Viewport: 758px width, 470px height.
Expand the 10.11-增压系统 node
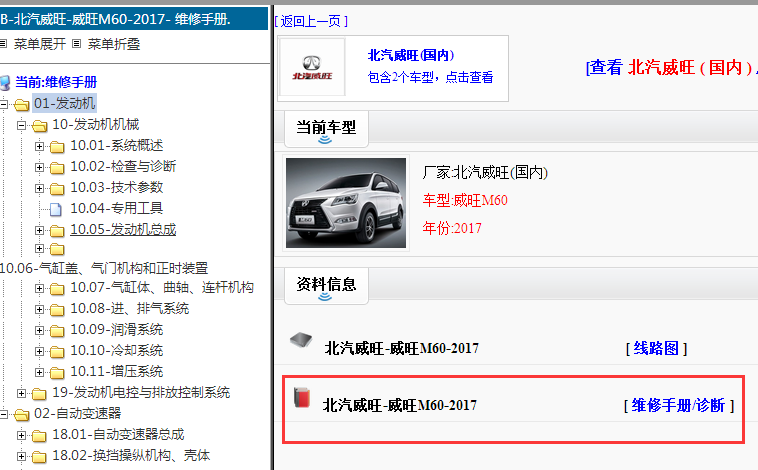pos(40,372)
